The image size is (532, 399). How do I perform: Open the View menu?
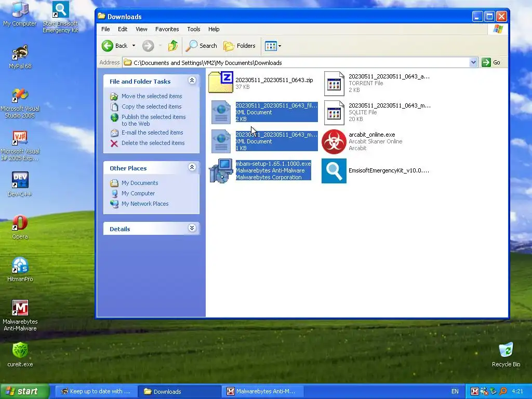(141, 29)
